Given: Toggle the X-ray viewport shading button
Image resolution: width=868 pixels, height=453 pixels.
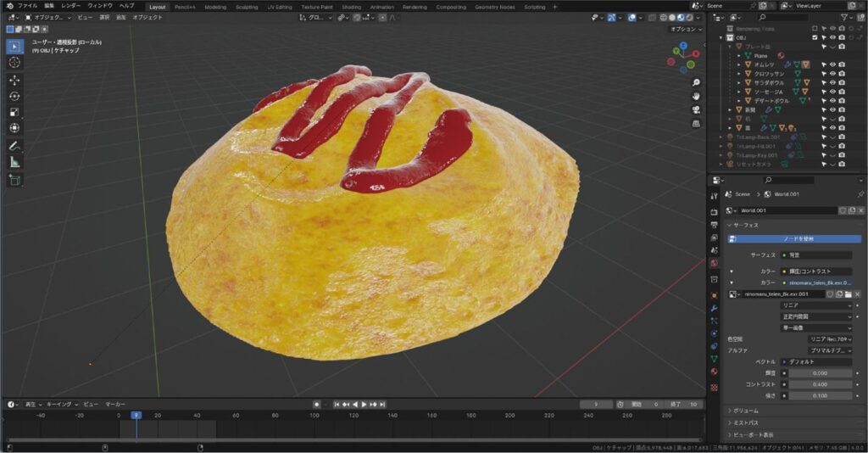Looking at the screenshot, I should pyautogui.click(x=652, y=18).
